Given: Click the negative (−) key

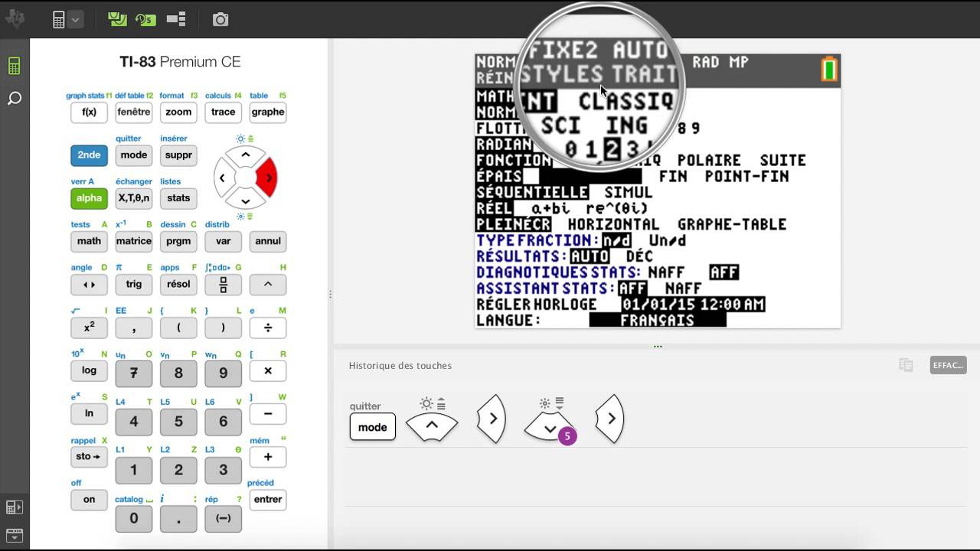Looking at the screenshot, I should 224,519.
